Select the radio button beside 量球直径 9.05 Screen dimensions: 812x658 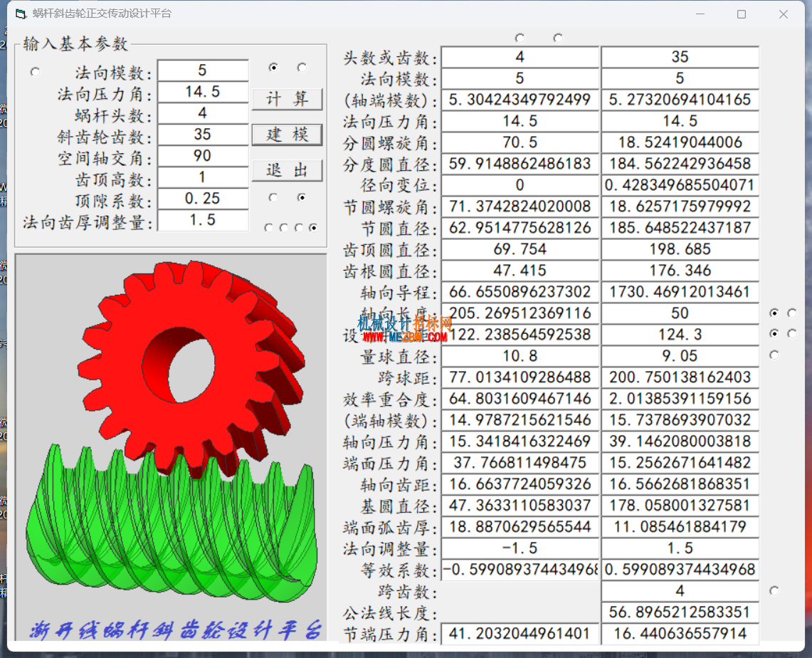[x=774, y=355]
